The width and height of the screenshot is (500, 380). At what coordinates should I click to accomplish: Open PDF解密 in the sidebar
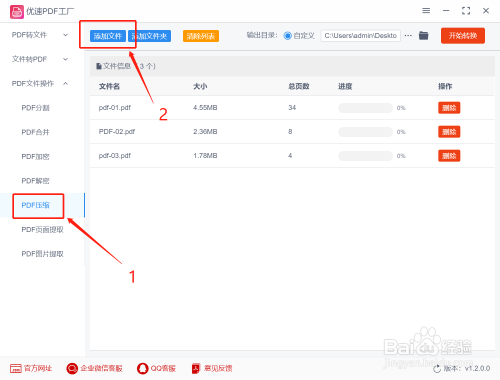click(36, 181)
